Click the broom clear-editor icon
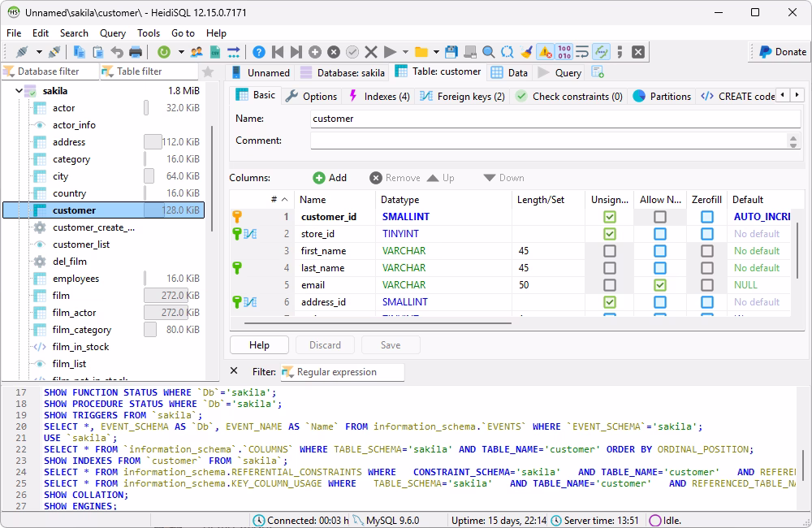 click(526, 52)
